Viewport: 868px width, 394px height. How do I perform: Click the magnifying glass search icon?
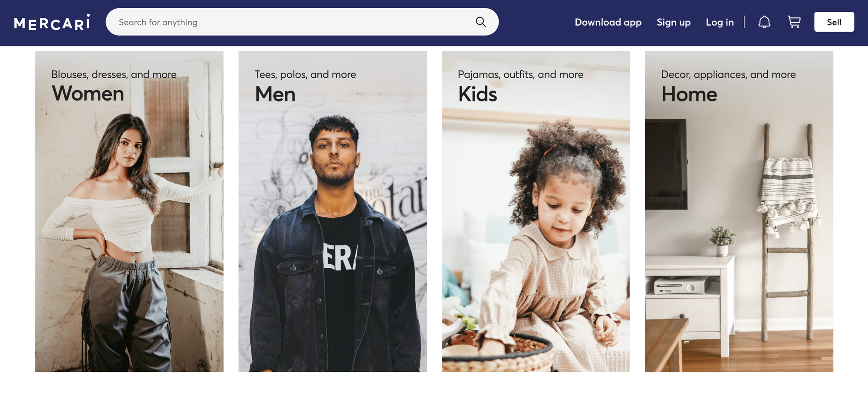pos(480,22)
